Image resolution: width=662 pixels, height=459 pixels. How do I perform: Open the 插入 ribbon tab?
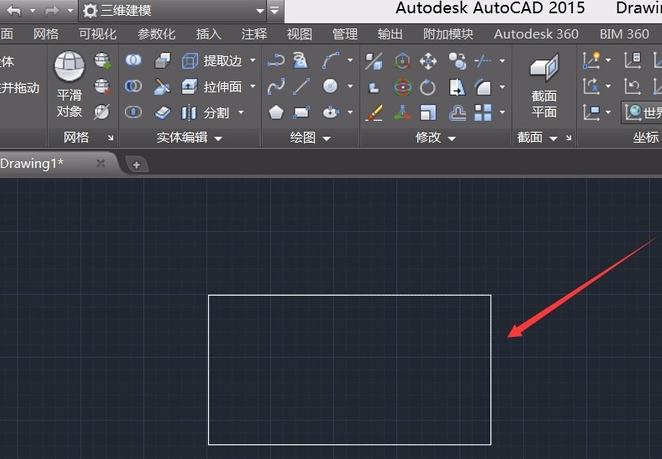[x=209, y=34]
